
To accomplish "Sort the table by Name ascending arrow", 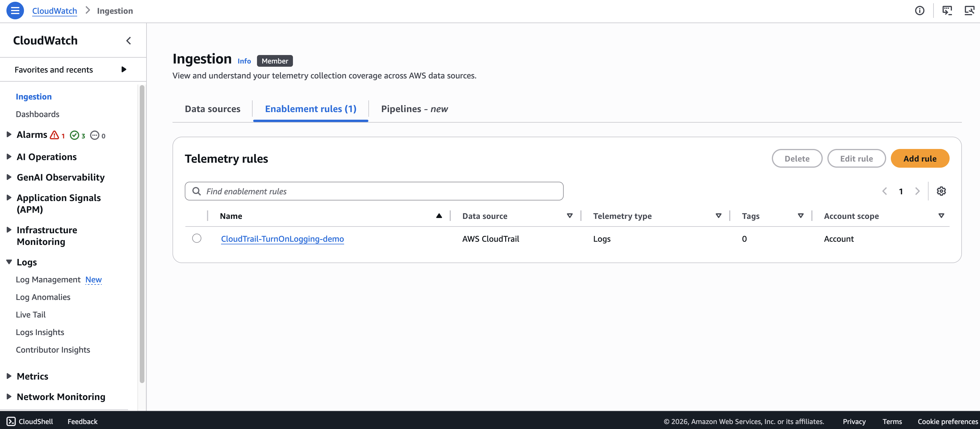I will pyautogui.click(x=439, y=216).
